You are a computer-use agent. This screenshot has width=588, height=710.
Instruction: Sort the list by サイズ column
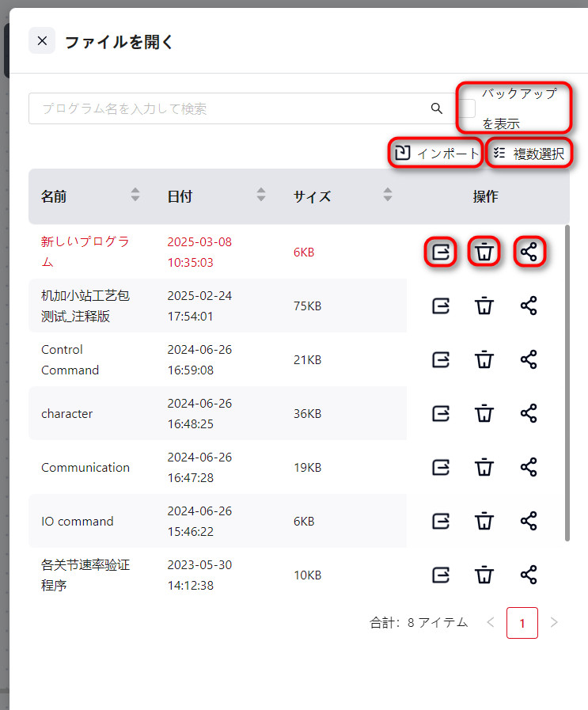coord(387,195)
